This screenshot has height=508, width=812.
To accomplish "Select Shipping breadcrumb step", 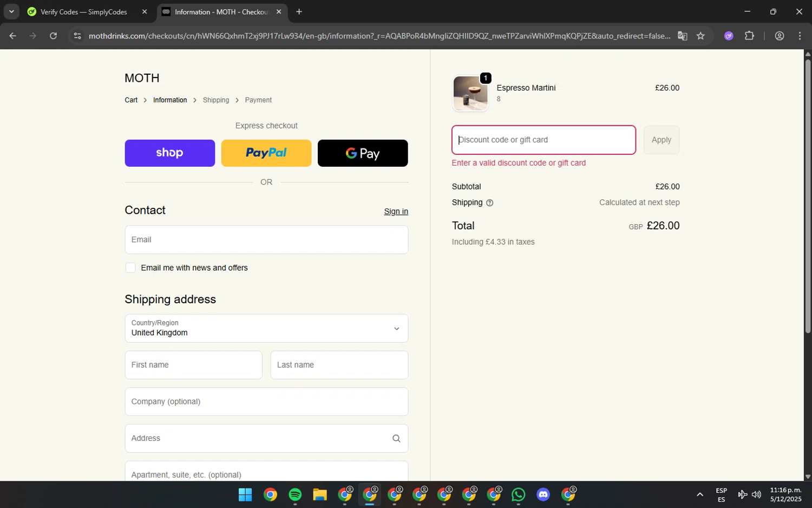I will point(216,100).
